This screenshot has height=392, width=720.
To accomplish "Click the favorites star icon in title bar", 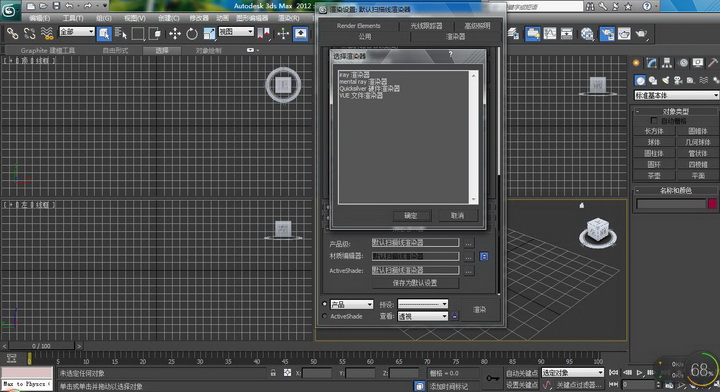I will (628, 6).
